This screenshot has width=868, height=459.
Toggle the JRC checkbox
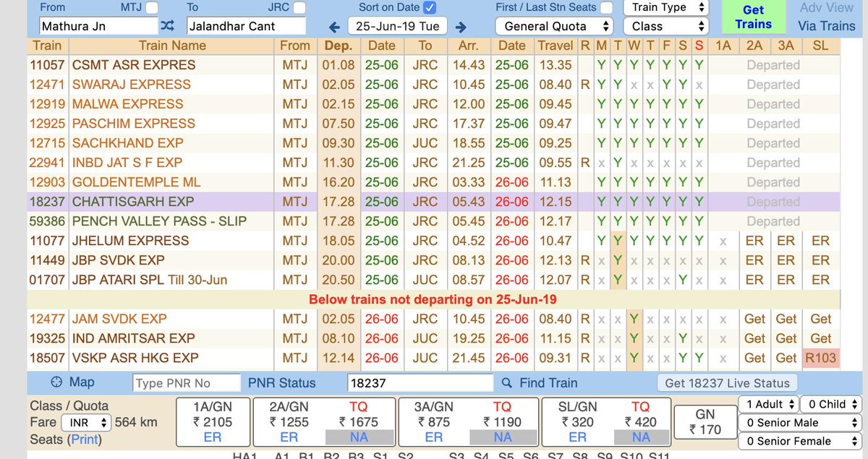[x=299, y=8]
